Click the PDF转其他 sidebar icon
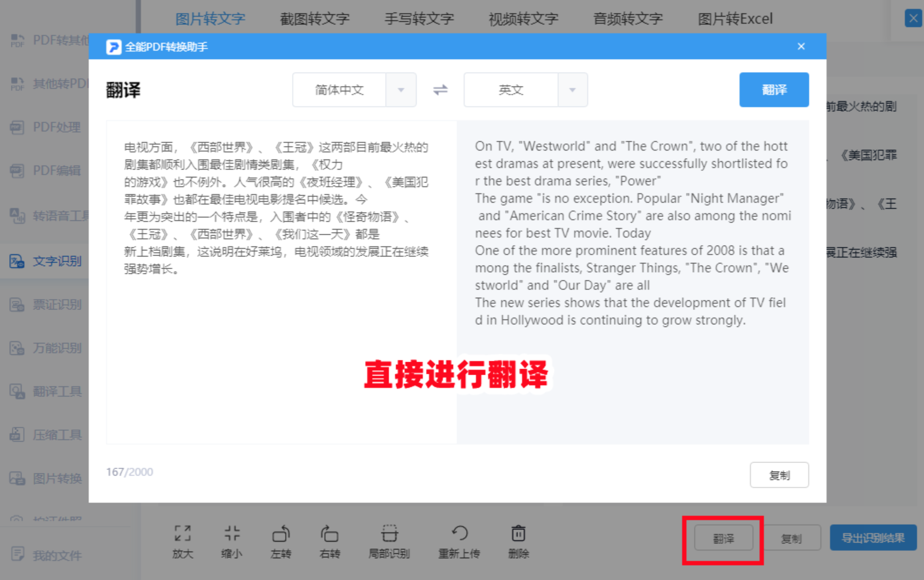 (17, 40)
